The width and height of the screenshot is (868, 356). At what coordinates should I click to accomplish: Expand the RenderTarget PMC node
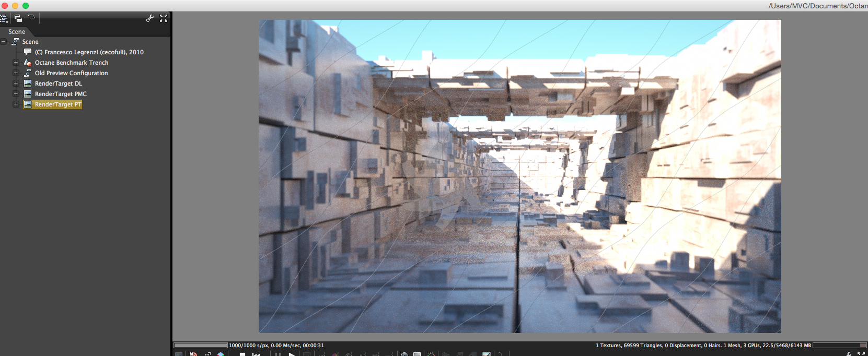coord(16,94)
